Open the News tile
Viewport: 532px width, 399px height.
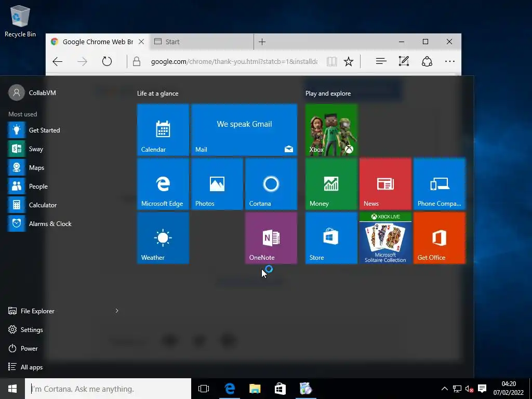coord(385,184)
